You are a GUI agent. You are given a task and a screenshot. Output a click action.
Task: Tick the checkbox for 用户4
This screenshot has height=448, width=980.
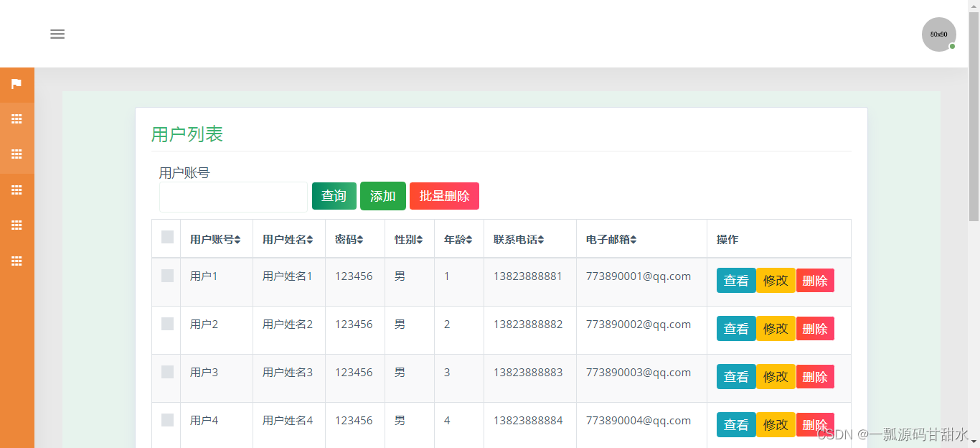pos(167,420)
